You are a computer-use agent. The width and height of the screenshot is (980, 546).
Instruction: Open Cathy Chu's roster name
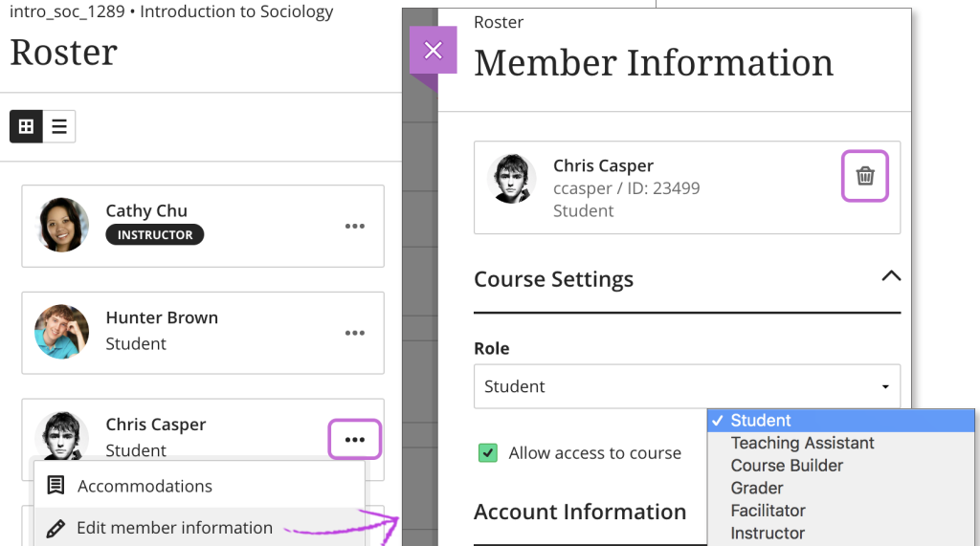point(146,211)
